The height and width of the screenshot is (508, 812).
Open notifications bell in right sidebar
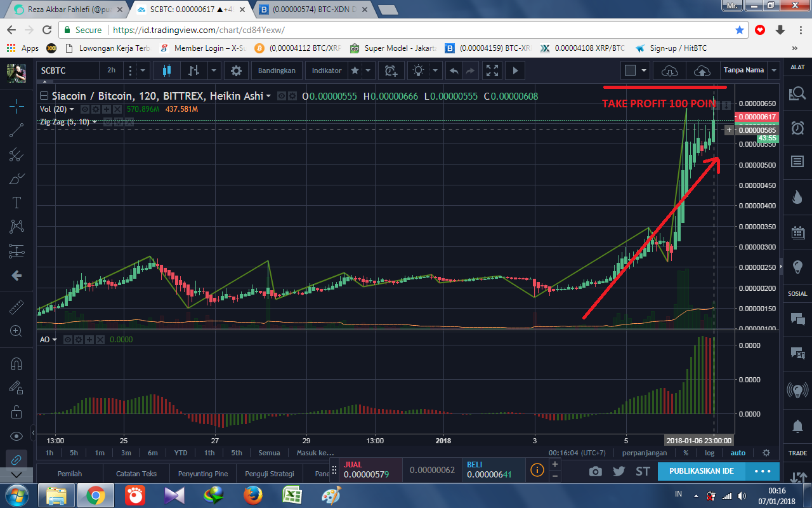(x=797, y=425)
